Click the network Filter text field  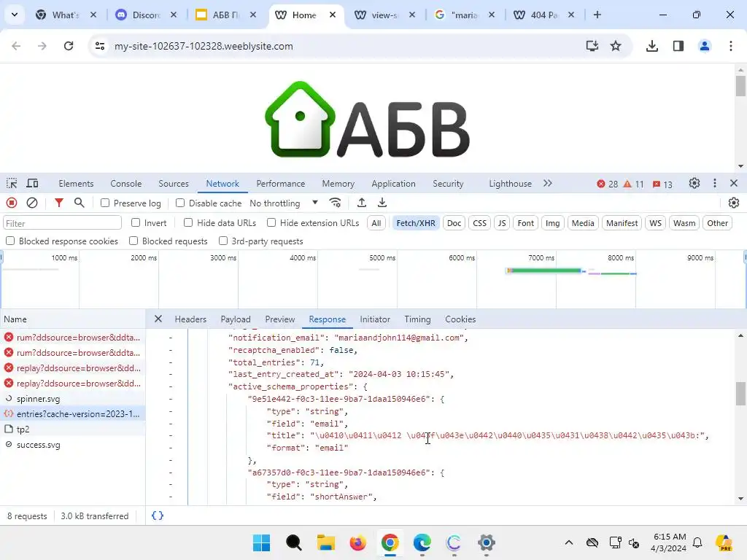coord(63,223)
